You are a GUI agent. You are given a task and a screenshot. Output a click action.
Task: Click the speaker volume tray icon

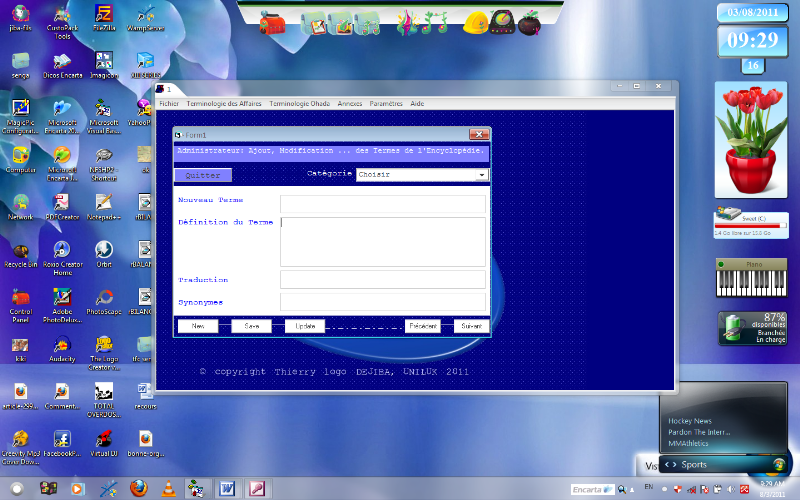tap(731, 489)
